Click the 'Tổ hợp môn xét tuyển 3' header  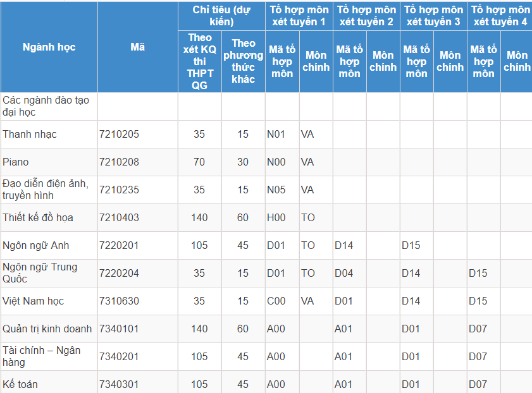point(433,16)
